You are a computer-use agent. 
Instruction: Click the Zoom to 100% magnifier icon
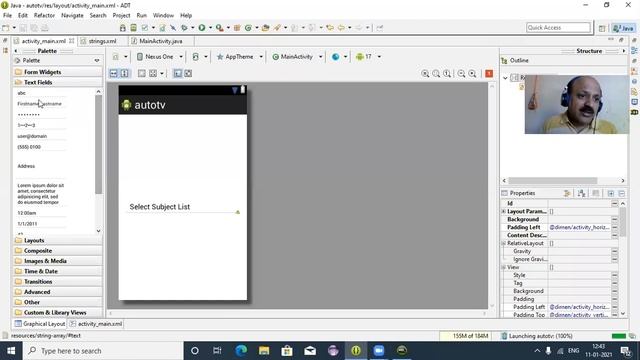[447, 73]
